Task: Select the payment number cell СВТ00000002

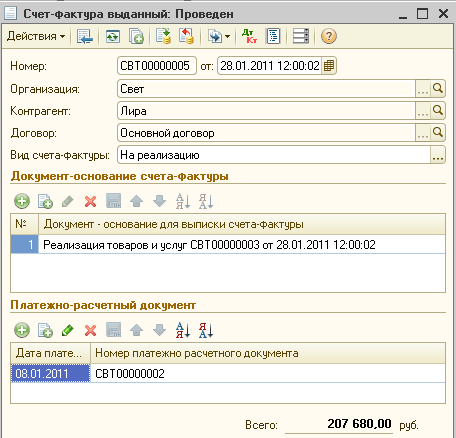Action: [x=268, y=373]
